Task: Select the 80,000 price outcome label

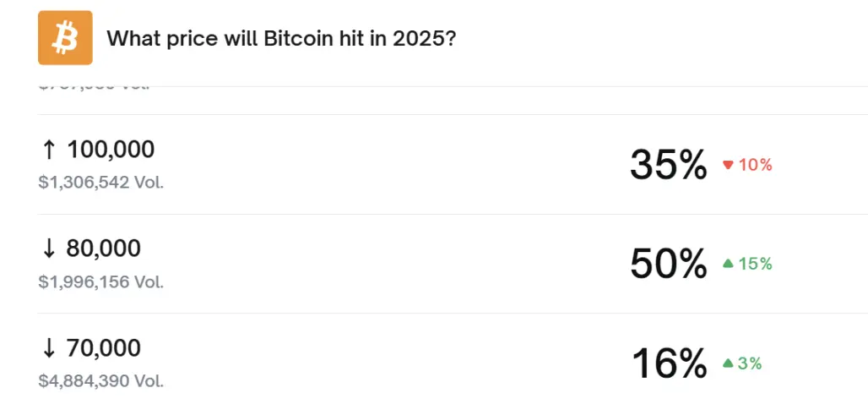Action: tap(104, 249)
